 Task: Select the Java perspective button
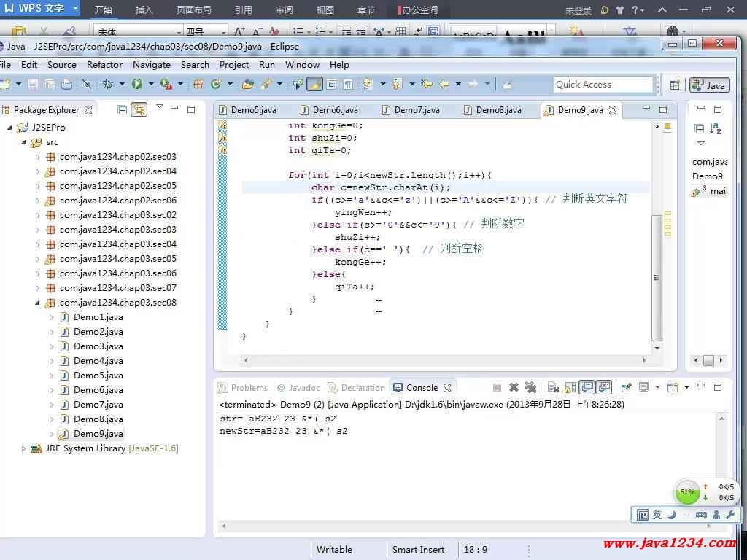pyautogui.click(x=709, y=85)
